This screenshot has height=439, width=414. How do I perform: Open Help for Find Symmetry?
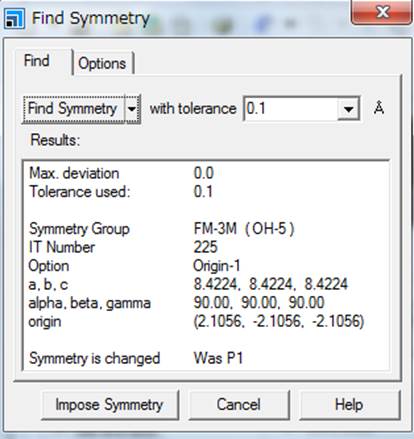349,405
